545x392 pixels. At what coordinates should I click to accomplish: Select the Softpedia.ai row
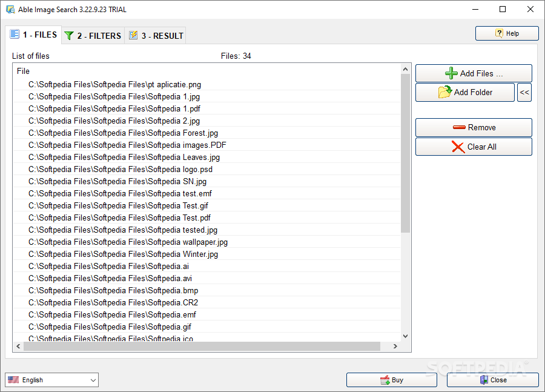pyautogui.click(x=207, y=267)
